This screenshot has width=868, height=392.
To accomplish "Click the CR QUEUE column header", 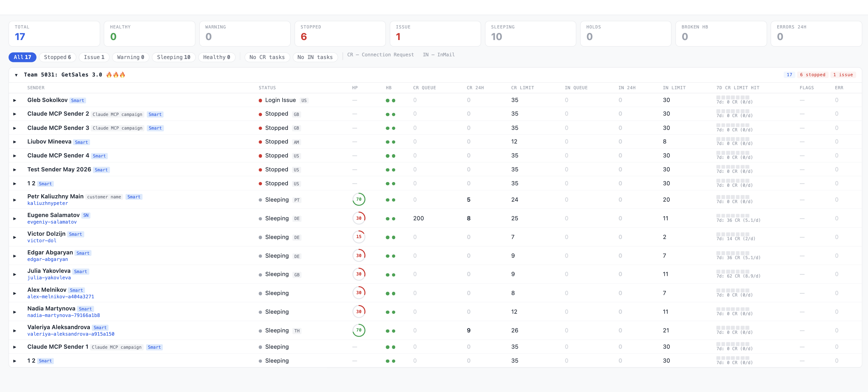I will point(424,88).
